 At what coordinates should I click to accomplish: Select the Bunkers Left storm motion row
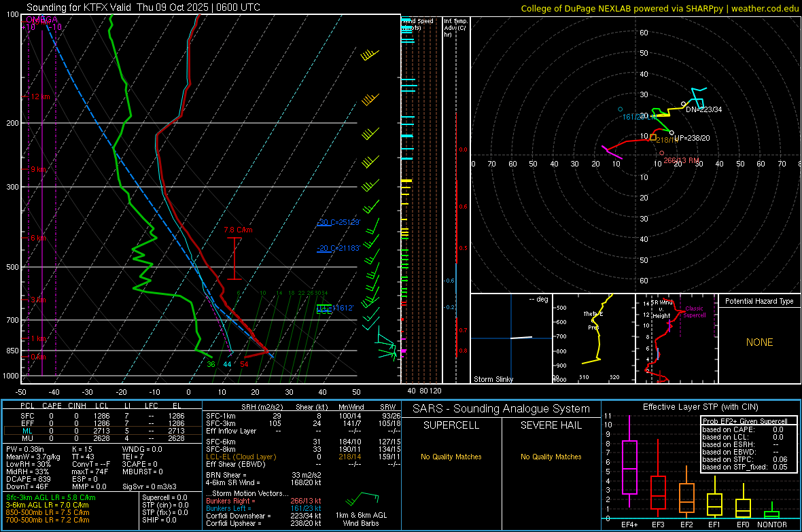pyautogui.click(x=264, y=508)
